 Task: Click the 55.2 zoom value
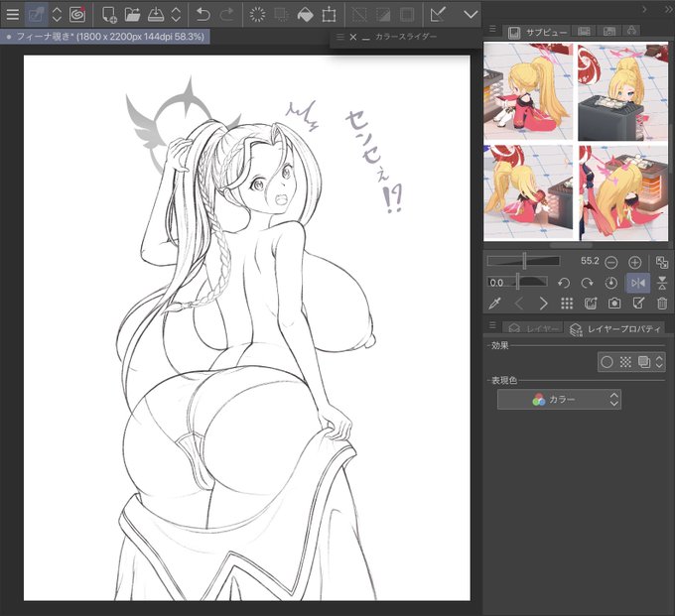[x=590, y=261]
